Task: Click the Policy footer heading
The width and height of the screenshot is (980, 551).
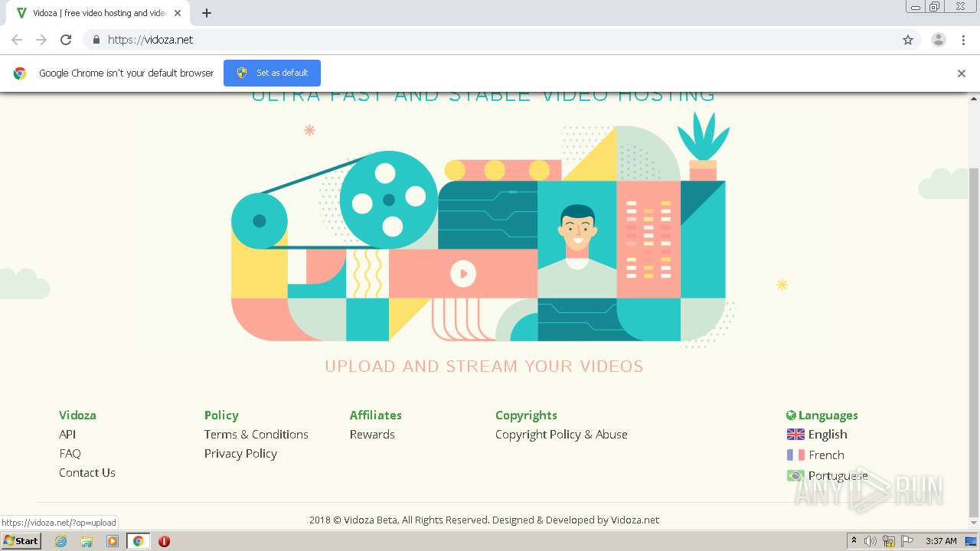Action: 221,415
